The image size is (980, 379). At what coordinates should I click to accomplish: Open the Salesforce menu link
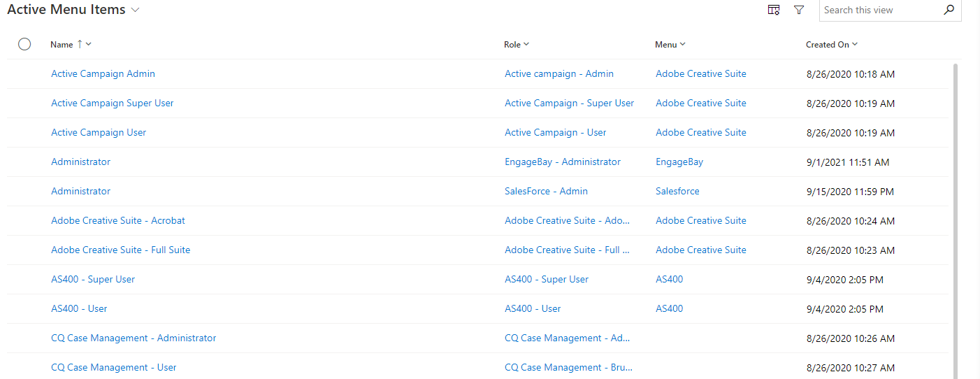tap(677, 191)
